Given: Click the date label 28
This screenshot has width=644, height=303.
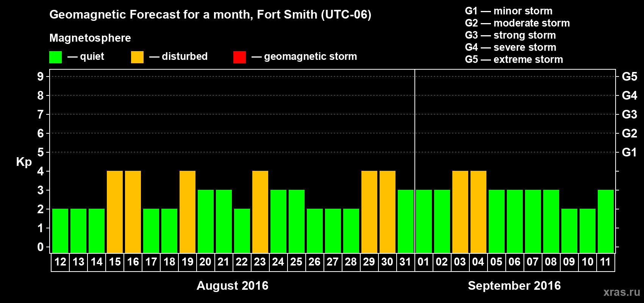Looking at the screenshot, I should [351, 262].
